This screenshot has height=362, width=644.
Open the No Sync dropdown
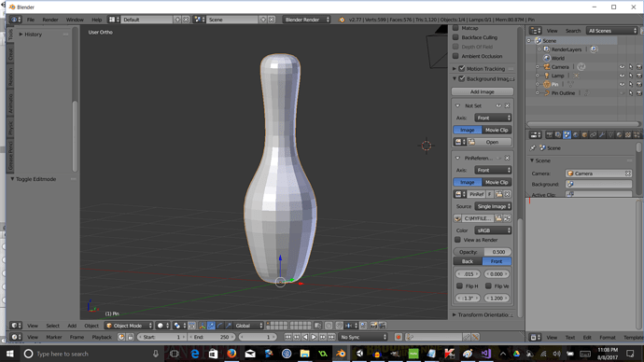tap(363, 337)
